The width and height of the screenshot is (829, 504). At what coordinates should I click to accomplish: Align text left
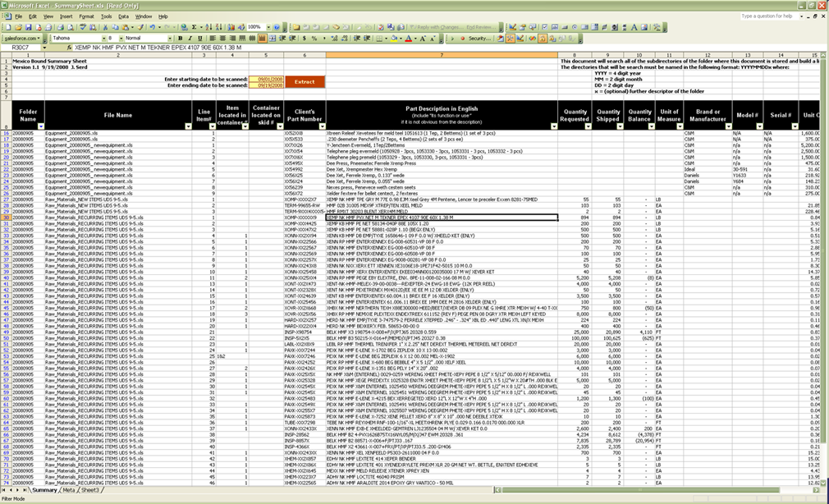pos(213,38)
